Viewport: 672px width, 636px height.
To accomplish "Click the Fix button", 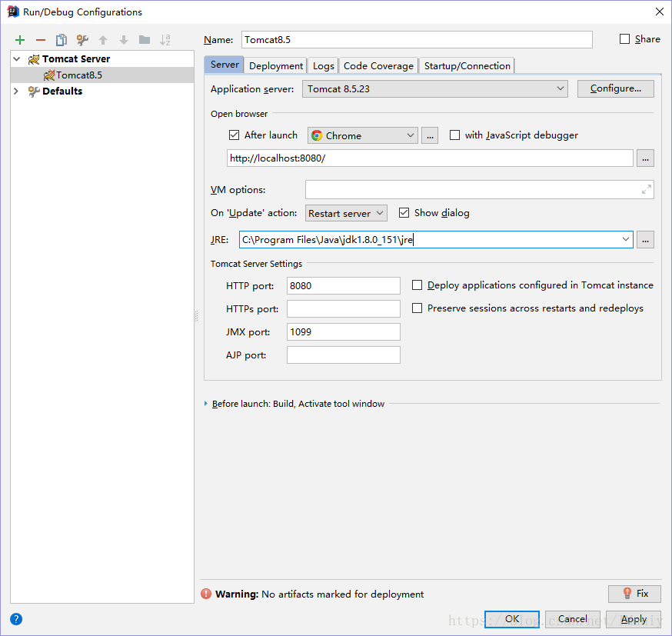I will (x=634, y=594).
